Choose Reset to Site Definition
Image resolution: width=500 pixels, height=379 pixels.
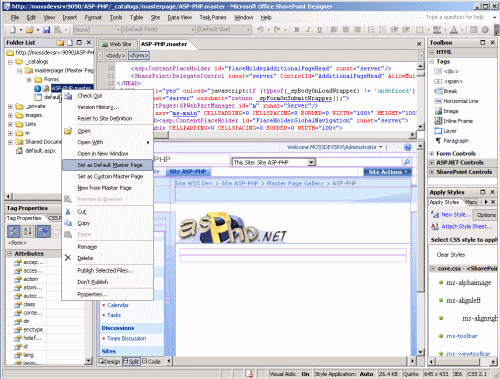click(x=107, y=119)
